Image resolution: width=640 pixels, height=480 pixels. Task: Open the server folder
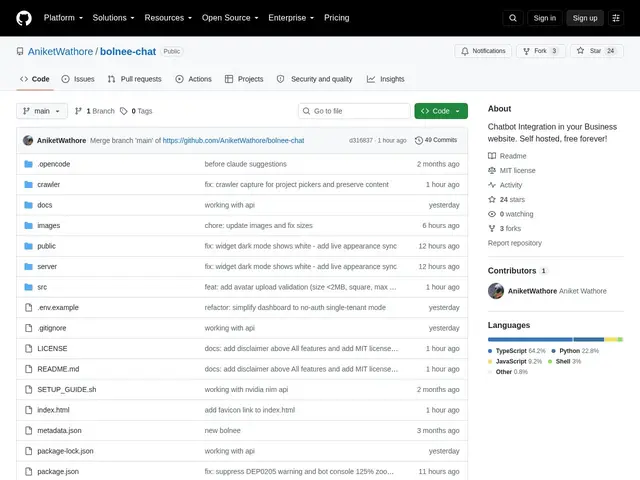(x=47, y=267)
